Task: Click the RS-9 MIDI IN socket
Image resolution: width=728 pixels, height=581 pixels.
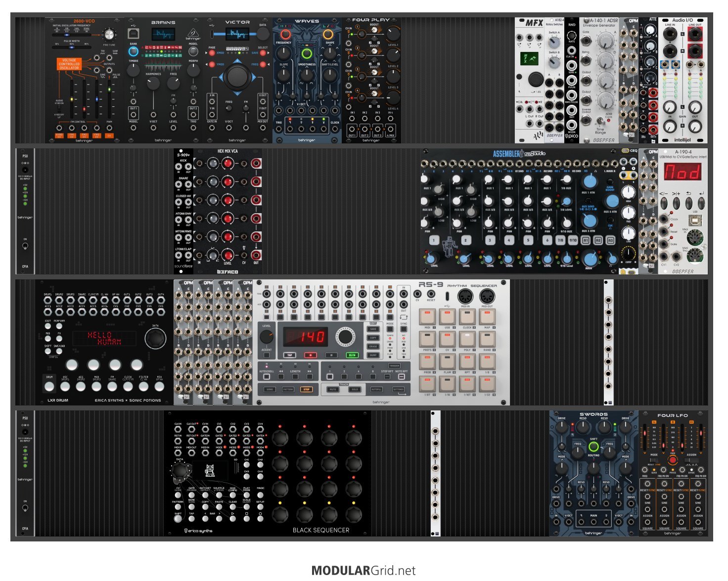Action: (x=464, y=297)
